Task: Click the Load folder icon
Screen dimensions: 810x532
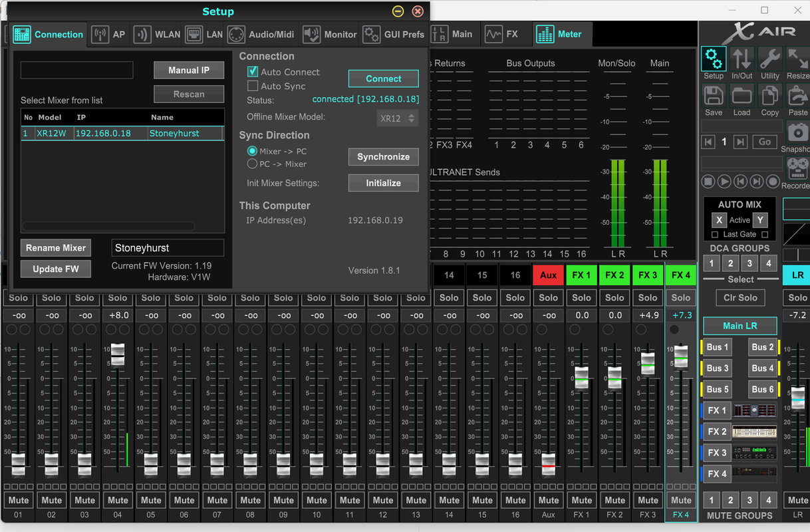Action: [x=742, y=96]
